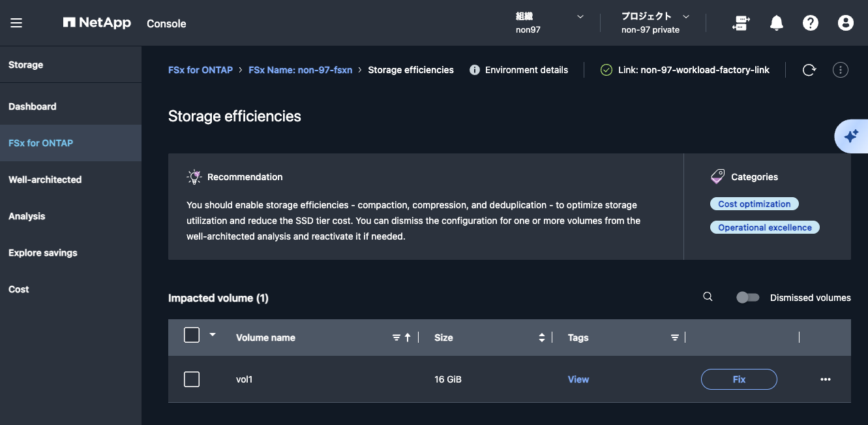The width and height of the screenshot is (868, 425).
Task: Open the AI assistant sparkle button
Action: click(852, 136)
